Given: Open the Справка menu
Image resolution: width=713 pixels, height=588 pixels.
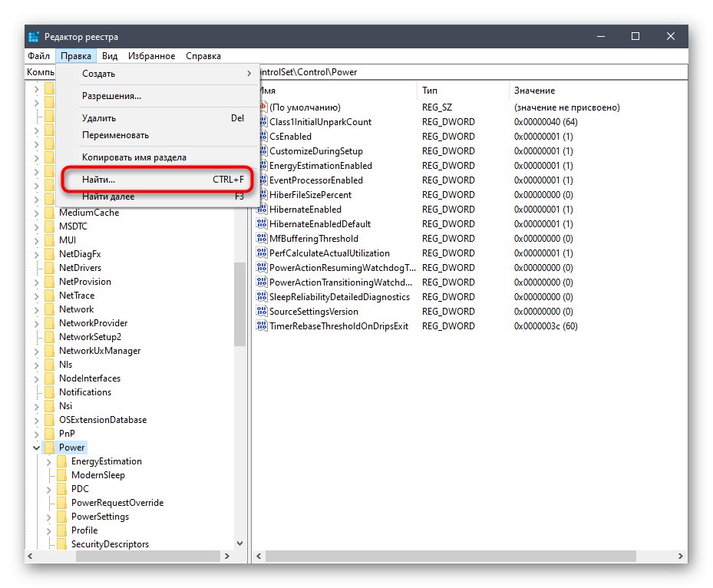Looking at the screenshot, I should pos(203,56).
